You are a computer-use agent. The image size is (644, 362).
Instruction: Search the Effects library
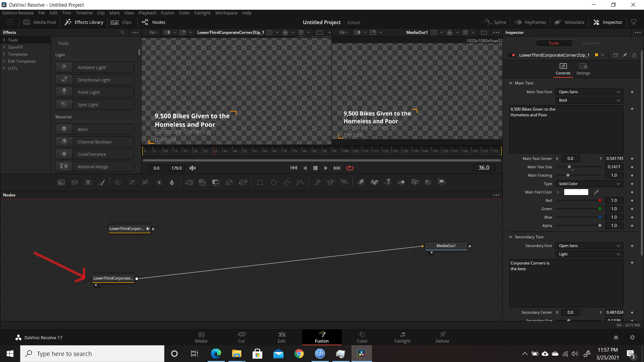click(122, 33)
